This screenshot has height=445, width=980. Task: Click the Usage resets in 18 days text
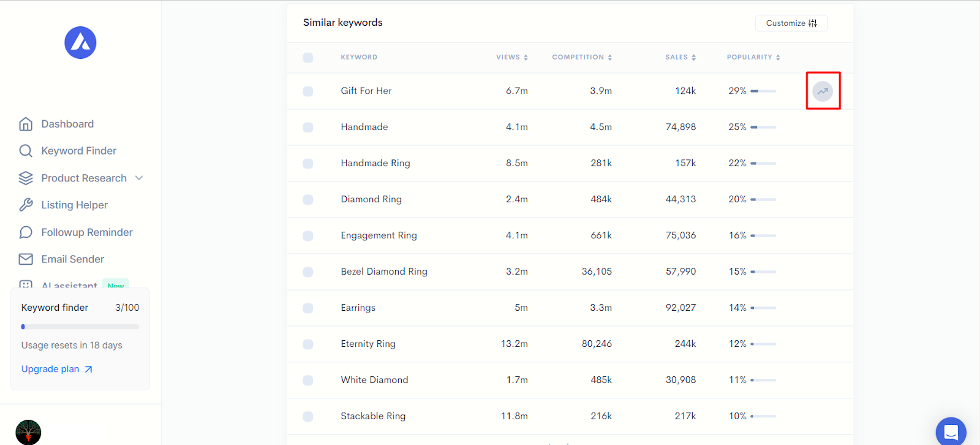tap(72, 346)
